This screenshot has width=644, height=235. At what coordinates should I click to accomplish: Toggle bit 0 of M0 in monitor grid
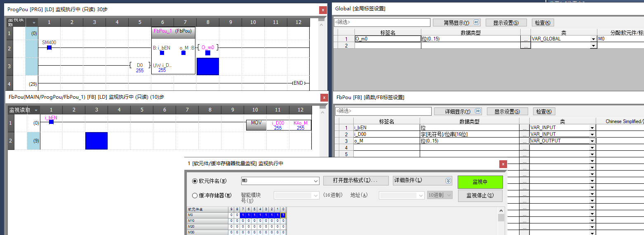(283, 215)
